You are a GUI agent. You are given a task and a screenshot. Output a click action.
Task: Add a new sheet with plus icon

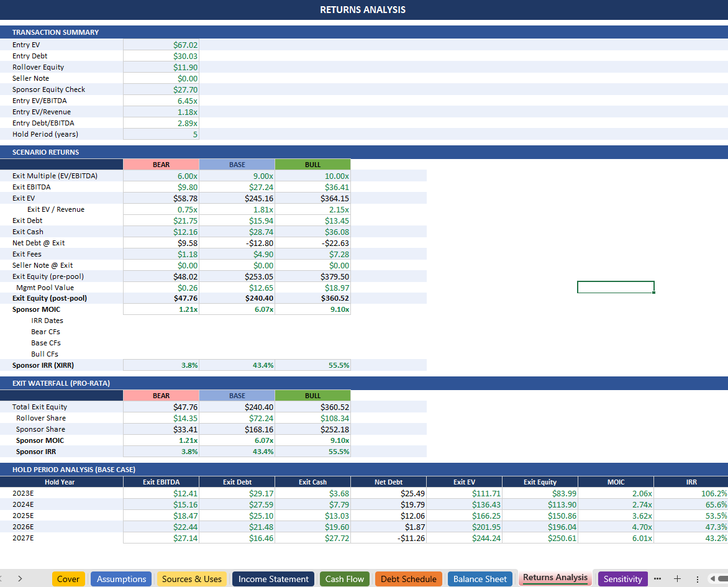coord(678,579)
